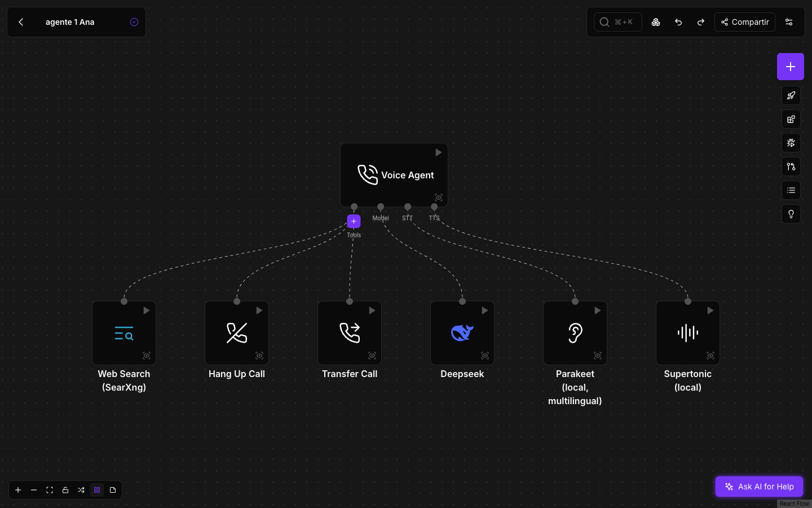Viewport: 812px width, 508px height.
Task: Open the list icon in the right sidebar
Action: point(791,190)
